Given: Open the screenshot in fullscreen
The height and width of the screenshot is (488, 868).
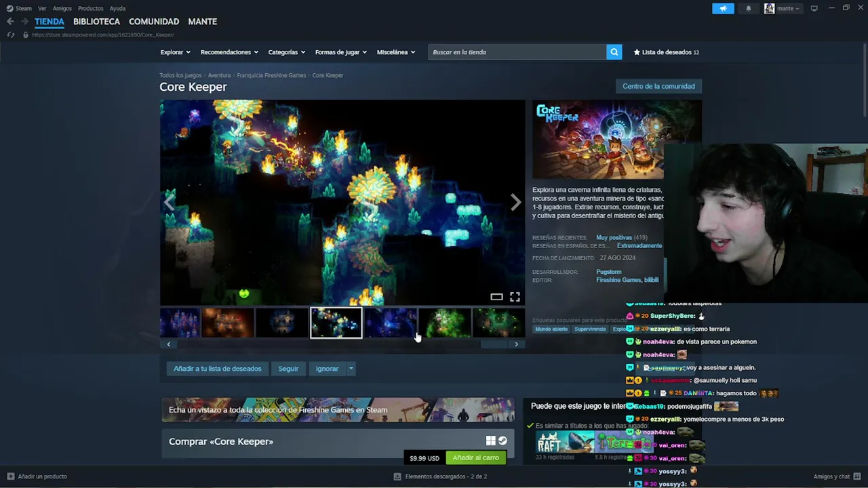Looking at the screenshot, I should (x=515, y=297).
